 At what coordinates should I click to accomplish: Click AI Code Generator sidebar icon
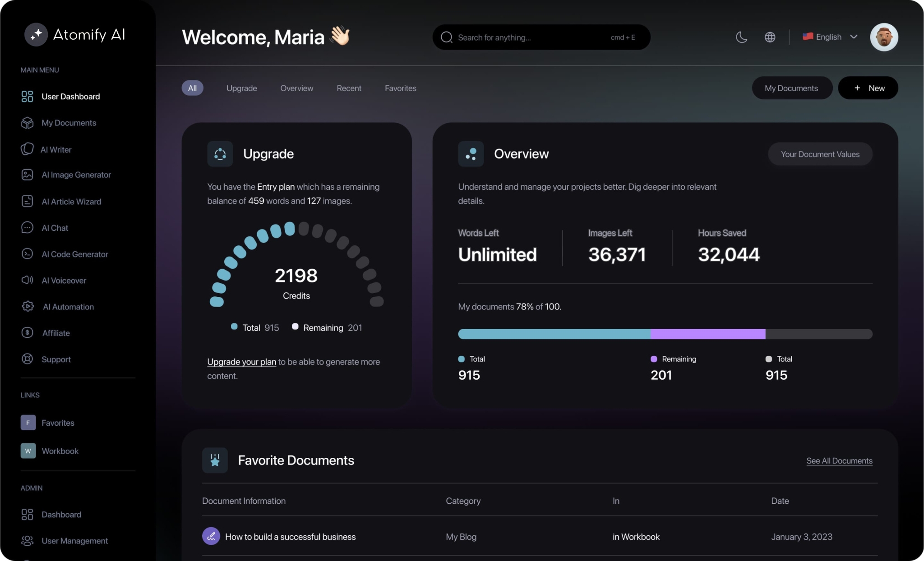pos(27,254)
